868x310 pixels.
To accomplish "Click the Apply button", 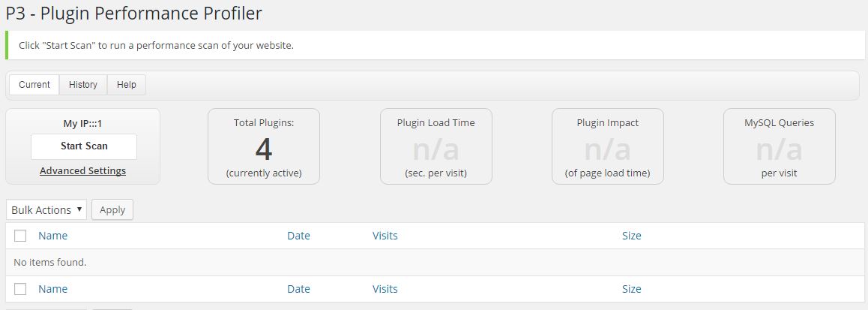I will [112, 209].
